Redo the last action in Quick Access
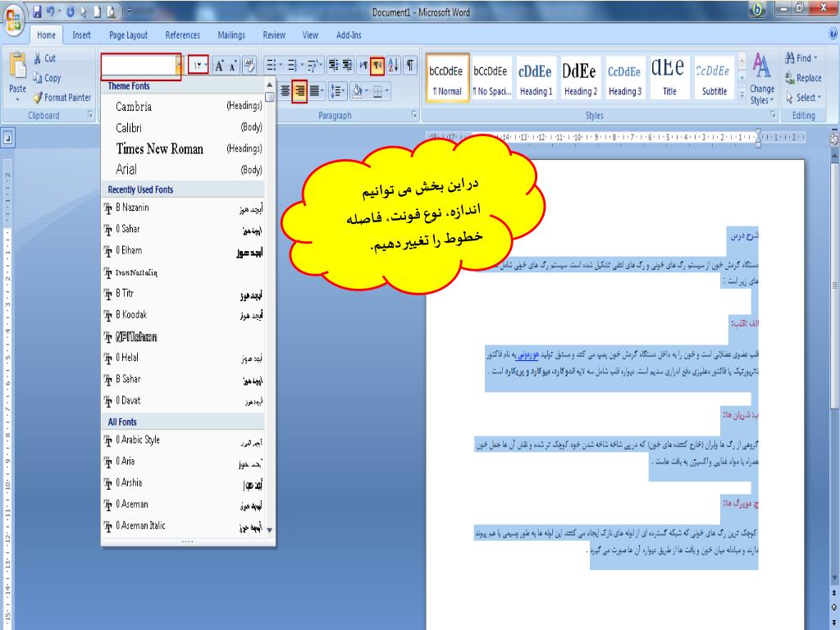 (x=71, y=11)
